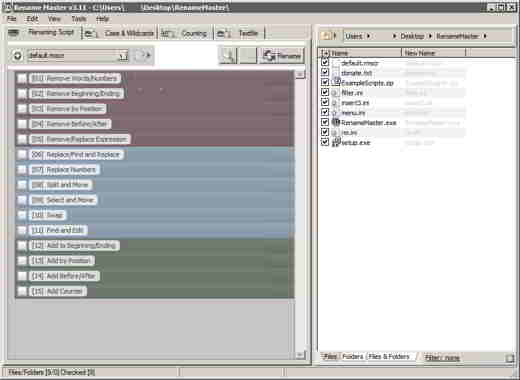Click the plus icon in Name header
Screen dimensions: 520x380
[326, 53]
